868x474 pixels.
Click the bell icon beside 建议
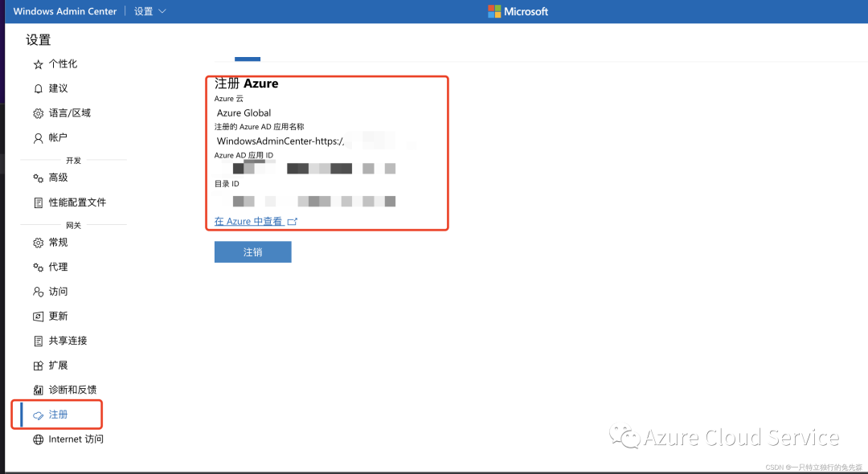39,89
